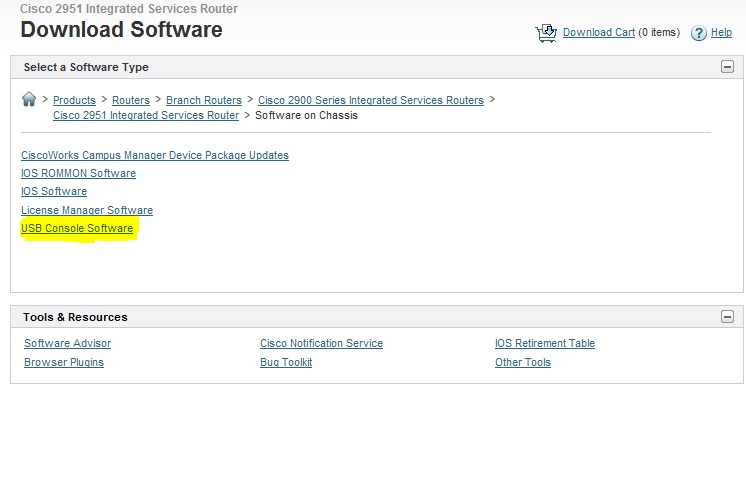This screenshot has height=482, width=746.
Task: Click the (0 items) cart count text
Action: point(659,32)
